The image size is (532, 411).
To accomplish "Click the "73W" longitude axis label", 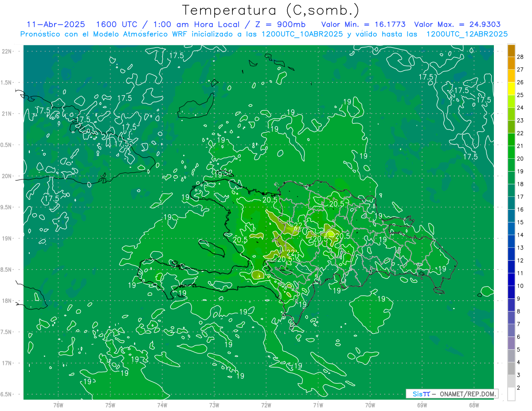I will point(214,405).
